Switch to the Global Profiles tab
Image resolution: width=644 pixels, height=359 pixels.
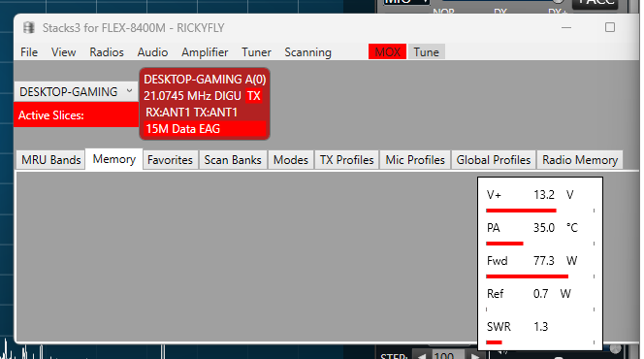point(494,160)
